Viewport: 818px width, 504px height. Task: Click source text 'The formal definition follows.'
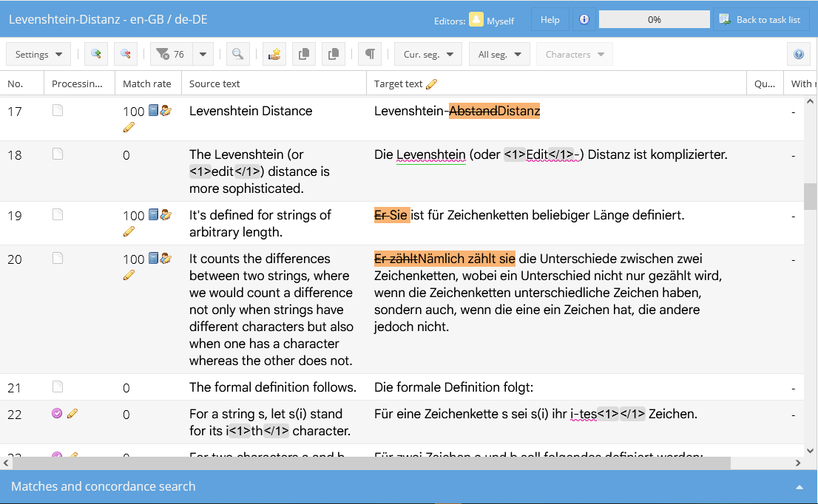(x=272, y=387)
